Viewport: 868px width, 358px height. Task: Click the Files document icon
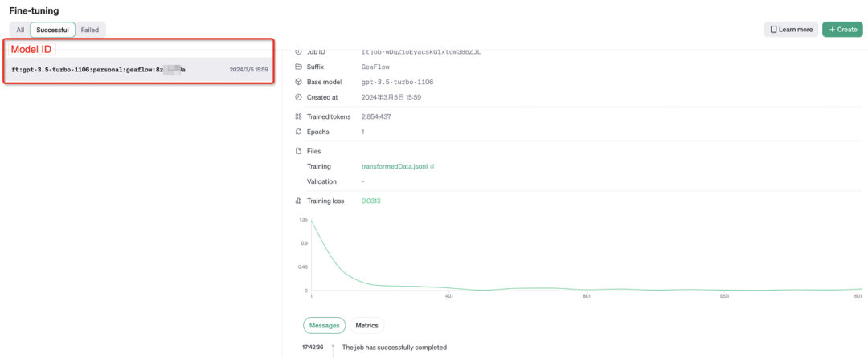[298, 151]
